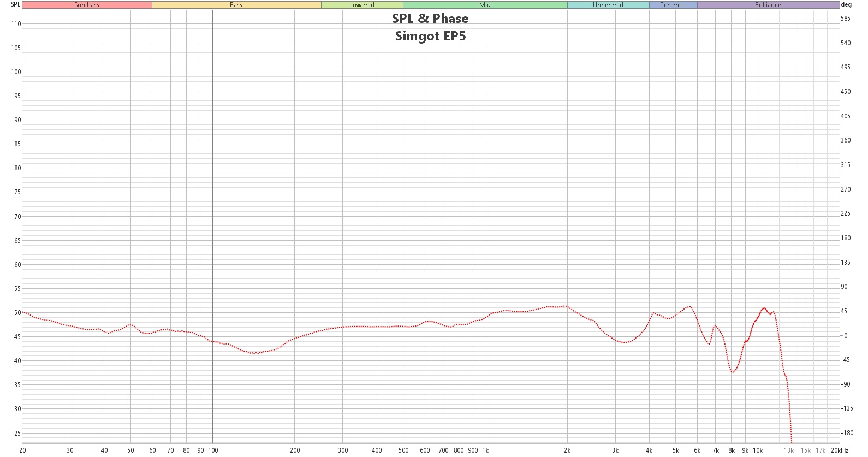868x457 pixels.
Task: Click the -180 degree axis value
Action: (x=847, y=433)
